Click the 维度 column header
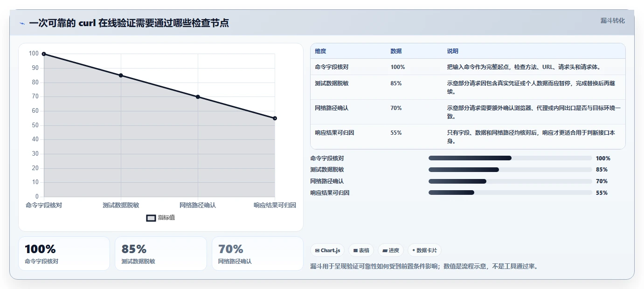644x289 pixels. [321, 51]
